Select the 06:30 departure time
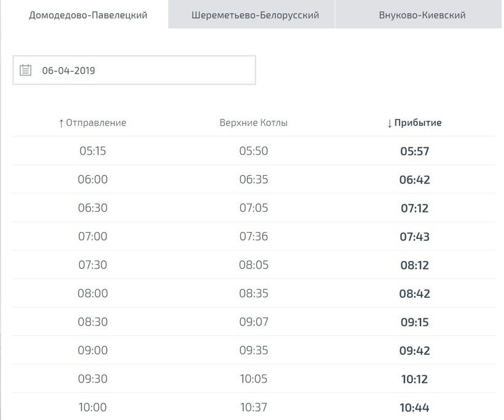The image size is (504, 420). click(92, 208)
